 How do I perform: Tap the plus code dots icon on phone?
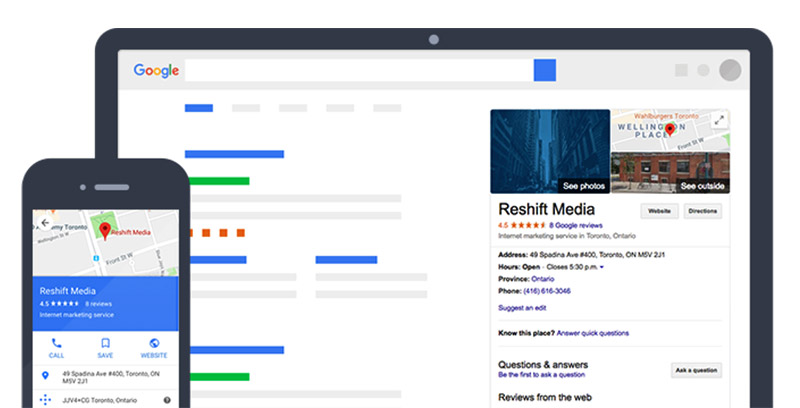click(x=45, y=400)
